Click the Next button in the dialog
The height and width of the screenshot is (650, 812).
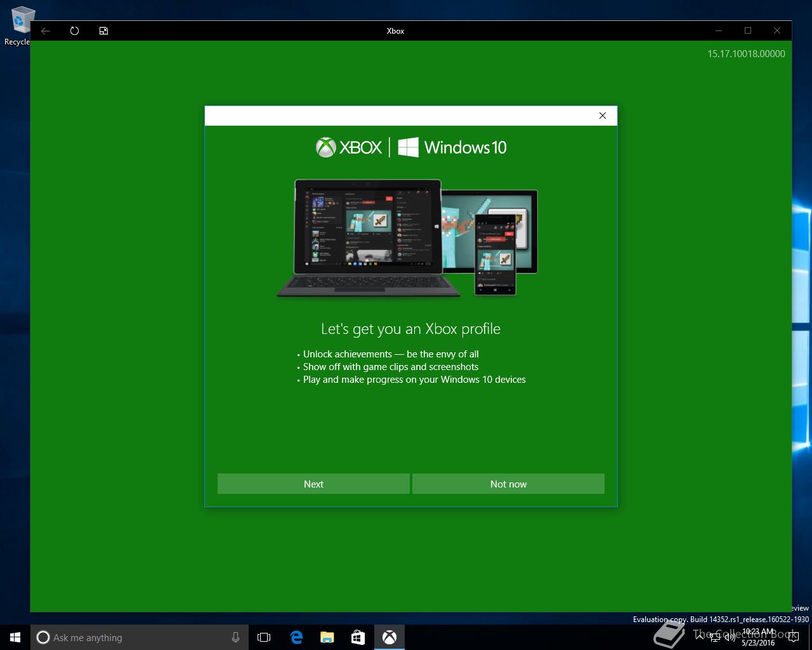coord(313,484)
